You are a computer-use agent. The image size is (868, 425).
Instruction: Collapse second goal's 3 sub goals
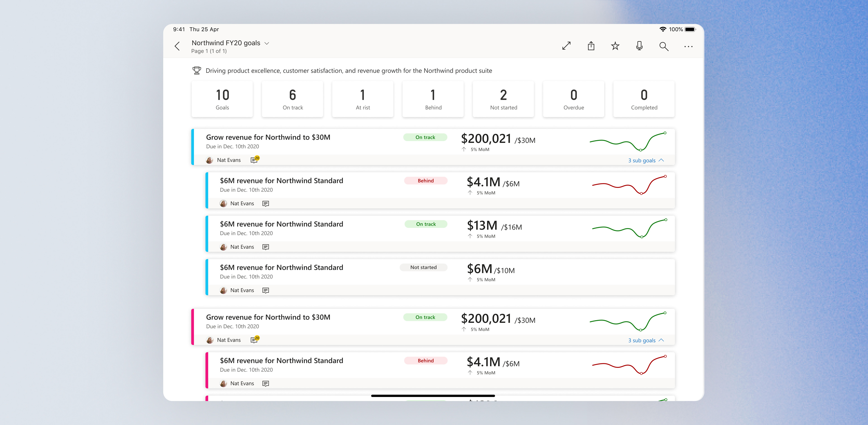[x=646, y=340]
